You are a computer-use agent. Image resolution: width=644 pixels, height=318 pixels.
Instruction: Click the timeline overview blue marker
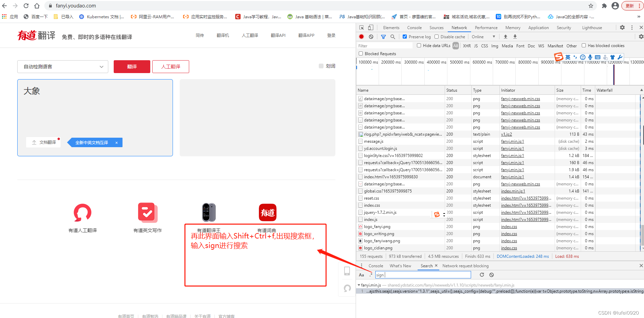614,74
